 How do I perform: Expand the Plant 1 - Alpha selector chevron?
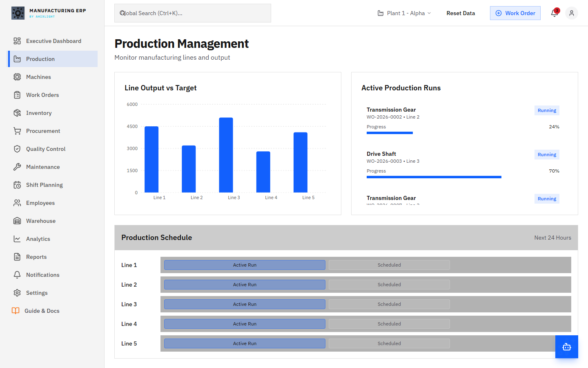(x=429, y=13)
